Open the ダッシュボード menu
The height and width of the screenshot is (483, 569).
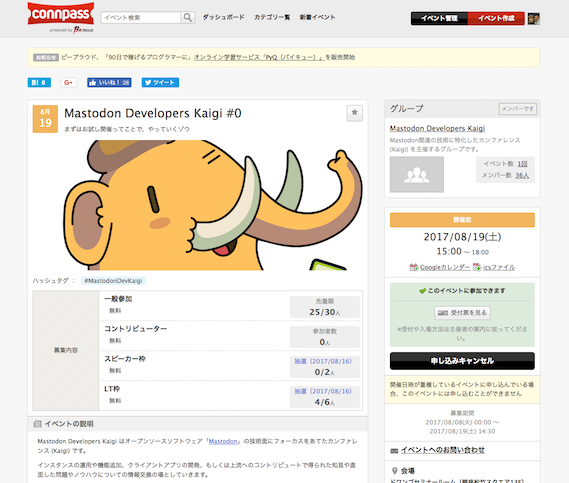pyautogui.click(x=224, y=17)
